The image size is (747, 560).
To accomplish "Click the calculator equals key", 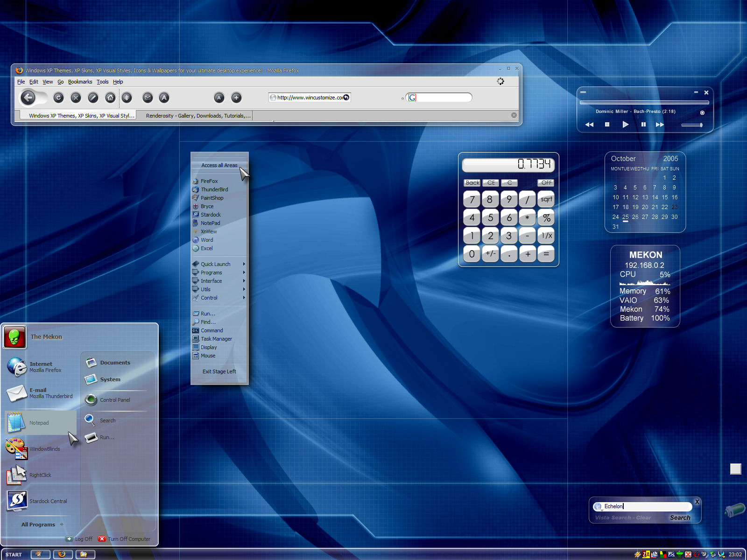I will [546, 254].
